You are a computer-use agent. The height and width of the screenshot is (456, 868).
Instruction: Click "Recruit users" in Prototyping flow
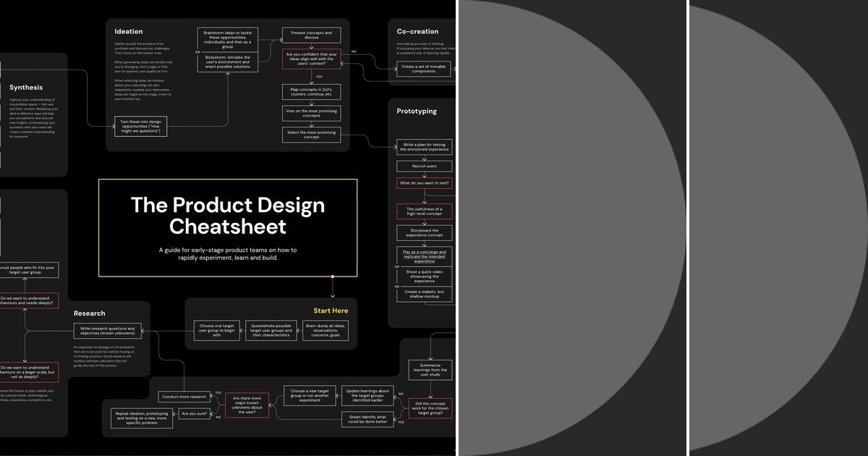click(x=424, y=166)
